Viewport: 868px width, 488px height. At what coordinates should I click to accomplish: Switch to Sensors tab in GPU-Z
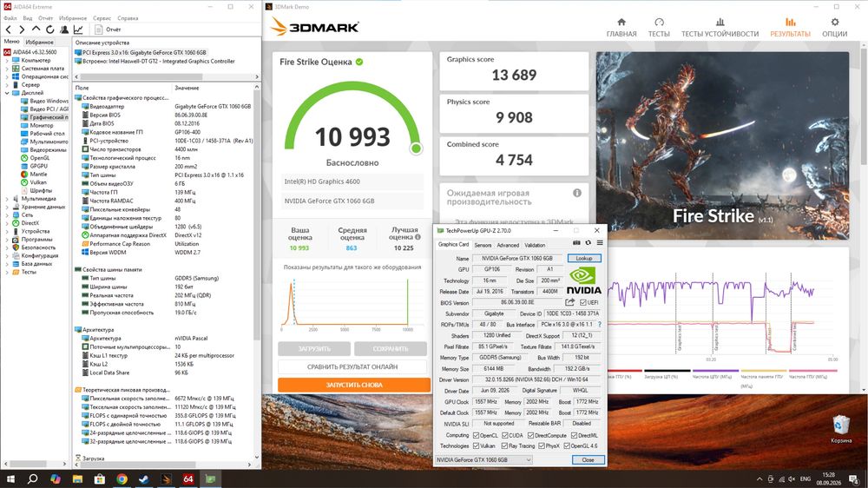483,245
